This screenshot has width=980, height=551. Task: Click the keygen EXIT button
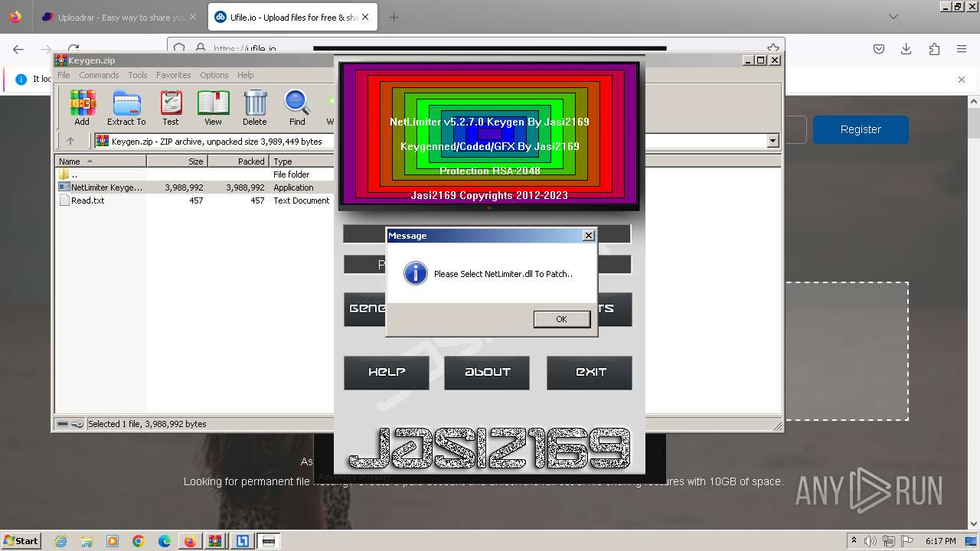(x=590, y=373)
